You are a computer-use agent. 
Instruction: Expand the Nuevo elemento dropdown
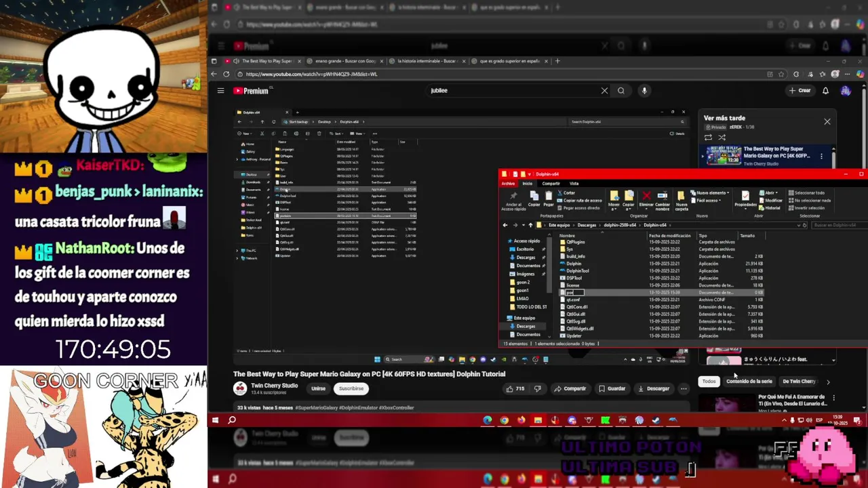click(709, 192)
